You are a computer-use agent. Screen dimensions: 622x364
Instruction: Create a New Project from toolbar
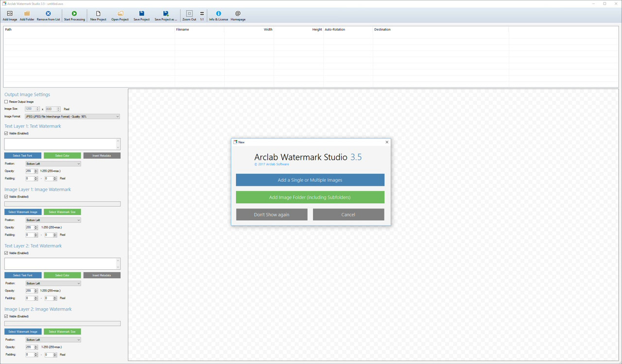98,16
